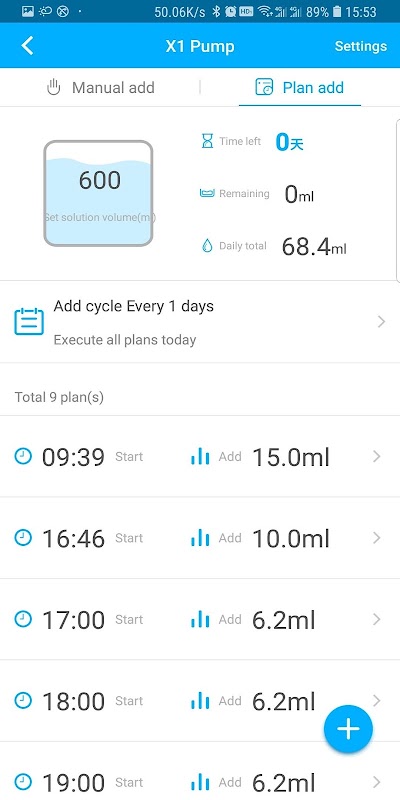Open the 16:46 plan chevron arrow
The width and height of the screenshot is (400, 800).
pos(377,538)
